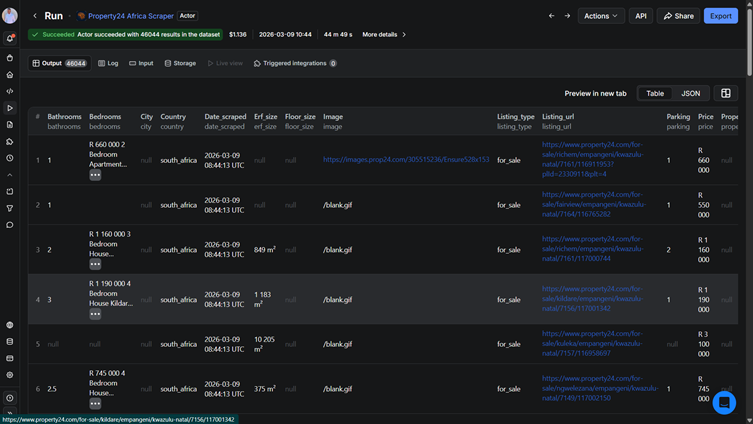753x424 pixels.
Task: Open the images.prop24.com image link in row 1
Action: click(406, 160)
